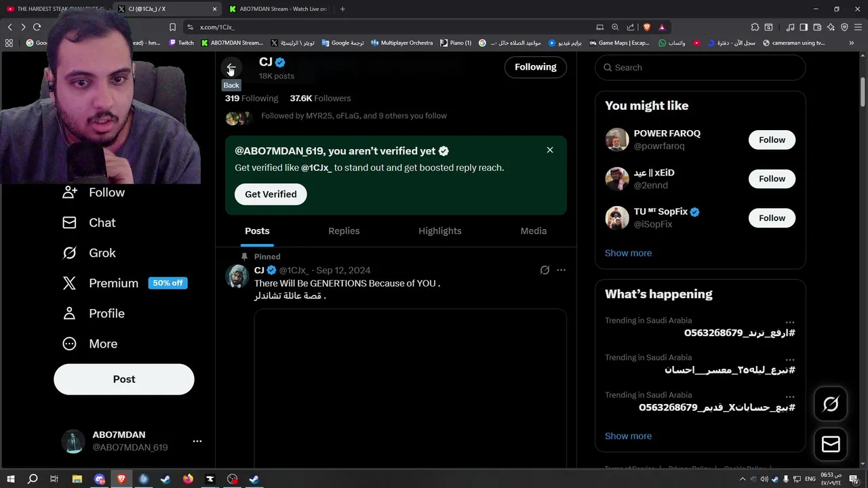Open the Multiplayer Orchestra bookmark
868x488 pixels.
[x=401, y=43]
